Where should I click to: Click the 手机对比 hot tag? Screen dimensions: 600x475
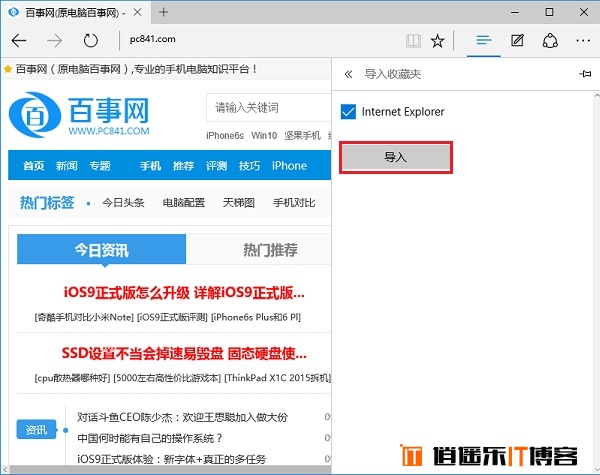point(294,202)
